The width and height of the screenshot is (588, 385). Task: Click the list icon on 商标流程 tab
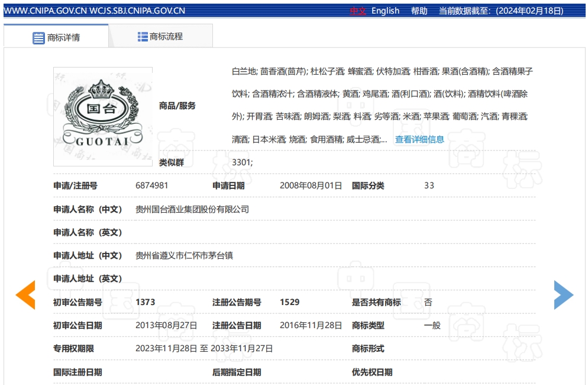tap(143, 37)
